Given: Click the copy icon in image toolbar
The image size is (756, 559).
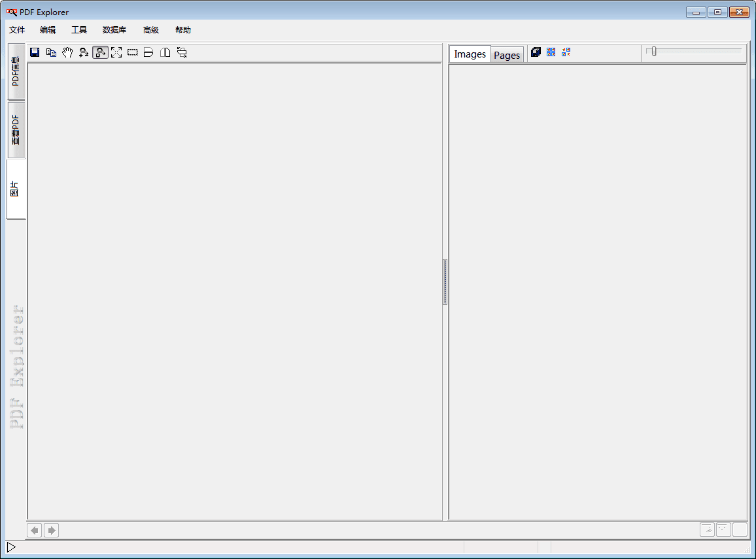Looking at the screenshot, I should click(51, 52).
